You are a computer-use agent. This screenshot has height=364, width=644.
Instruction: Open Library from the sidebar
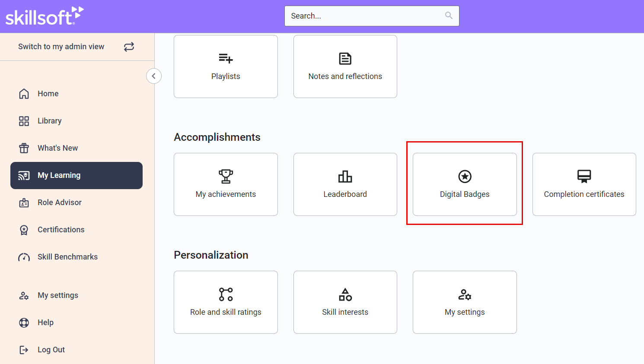[49, 121]
